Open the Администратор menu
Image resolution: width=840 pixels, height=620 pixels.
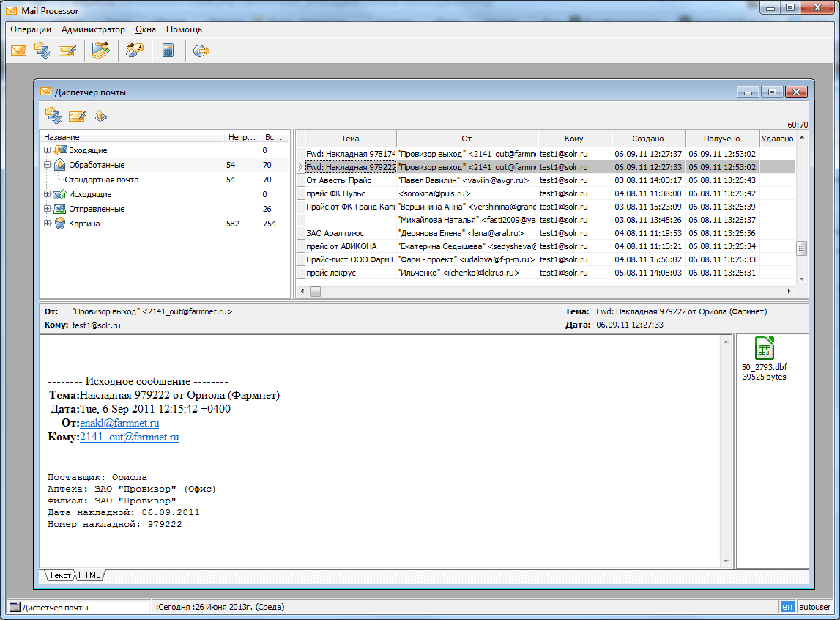click(x=93, y=29)
